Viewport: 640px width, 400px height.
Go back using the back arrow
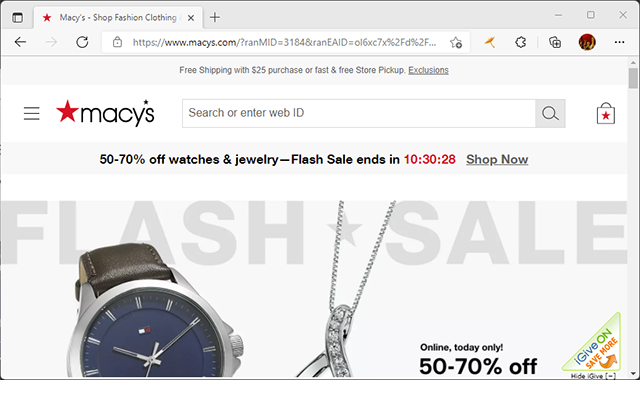point(20,42)
